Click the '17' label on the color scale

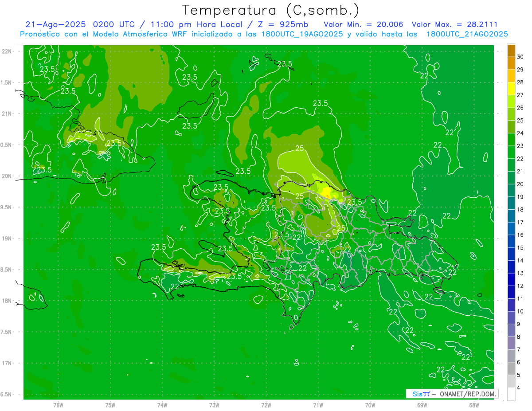point(520,222)
